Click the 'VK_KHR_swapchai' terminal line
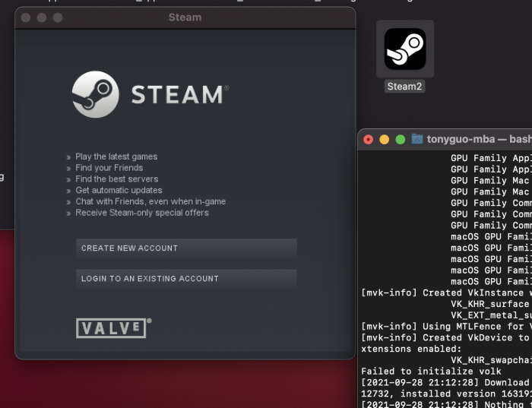 pos(491,360)
